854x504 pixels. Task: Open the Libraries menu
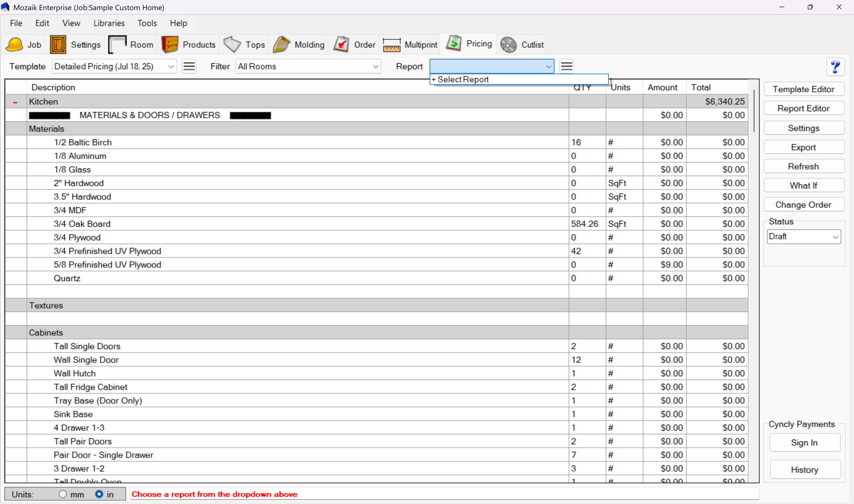click(x=109, y=23)
